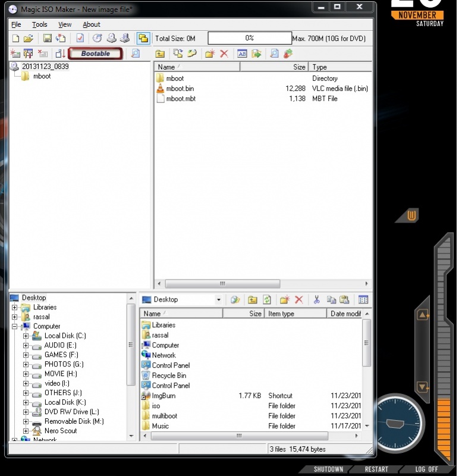
Task: Expand the Libraries tree node
Action: [15, 308]
